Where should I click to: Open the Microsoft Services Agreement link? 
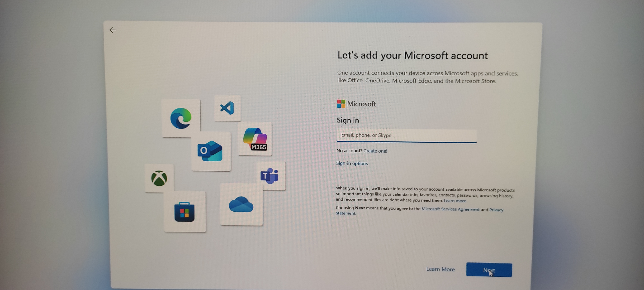[x=450, y=209]
